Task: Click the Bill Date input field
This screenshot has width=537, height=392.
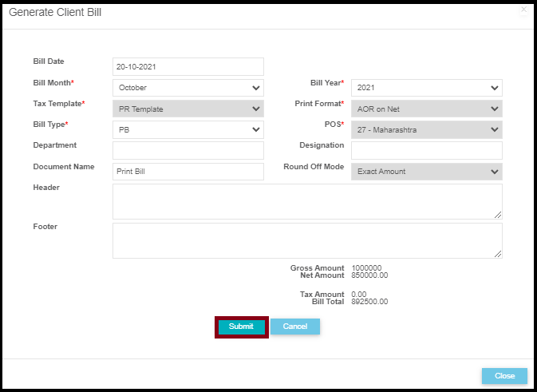Action: point(188,67)
